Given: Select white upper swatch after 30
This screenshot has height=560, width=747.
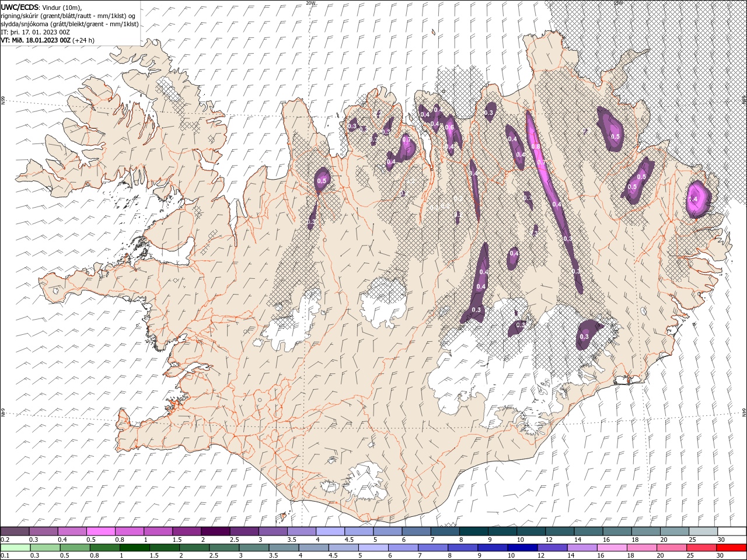Looking at the screenshot, I should (732, 531).
